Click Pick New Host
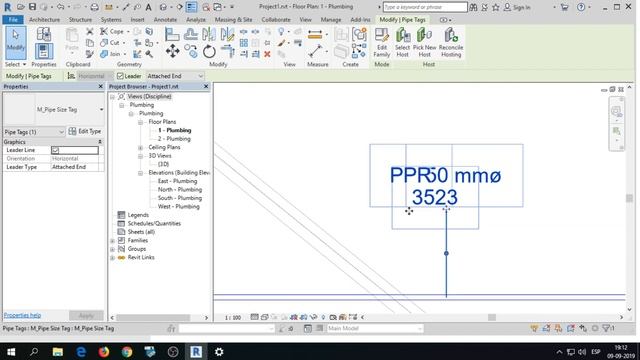This screenshot has width=640, height=360. point(424,43)
